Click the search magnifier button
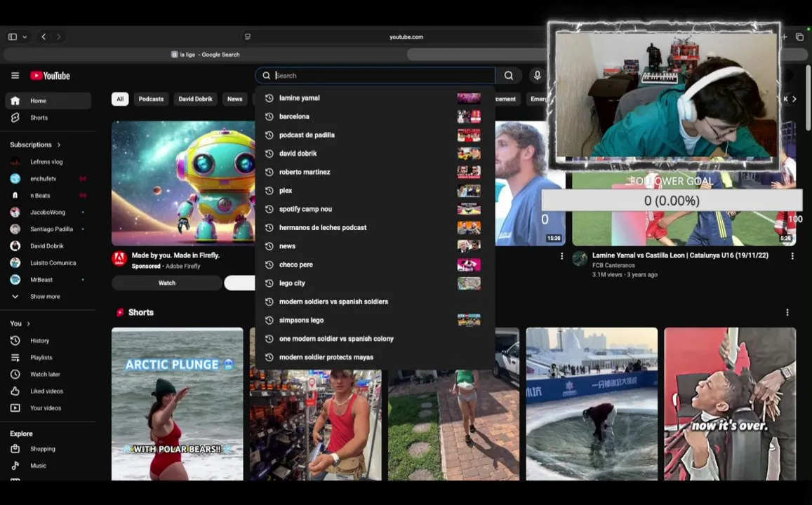Viewport: 812px width, 505px height. [509, 76]
